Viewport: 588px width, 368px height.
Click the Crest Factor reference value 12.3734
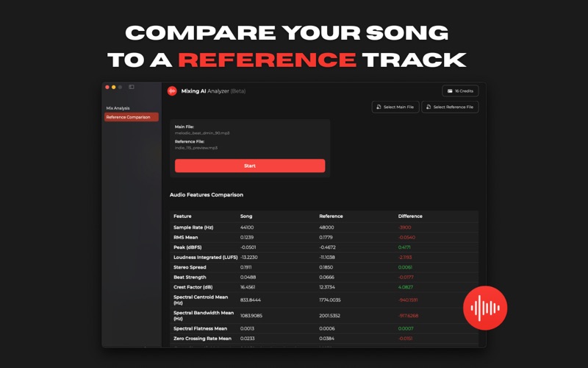(x=327, y=287)
